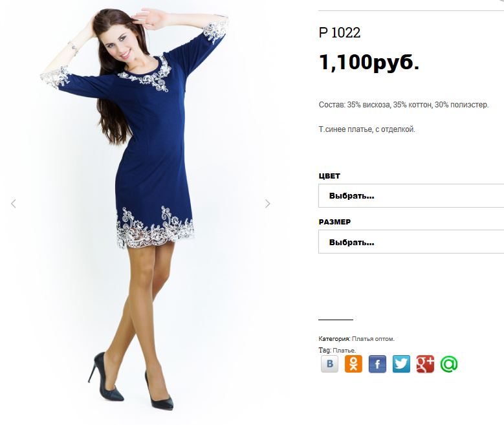Share on VKontakte icon

329,364
